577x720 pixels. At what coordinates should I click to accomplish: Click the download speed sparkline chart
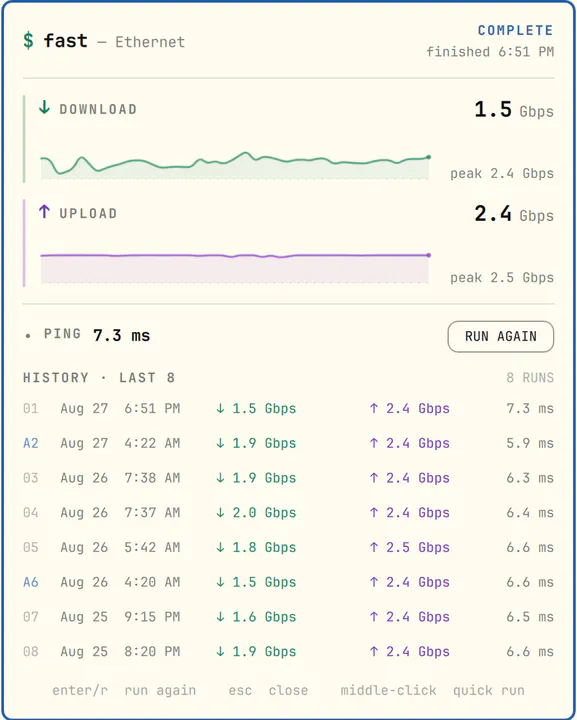click(x=235, y=165)
